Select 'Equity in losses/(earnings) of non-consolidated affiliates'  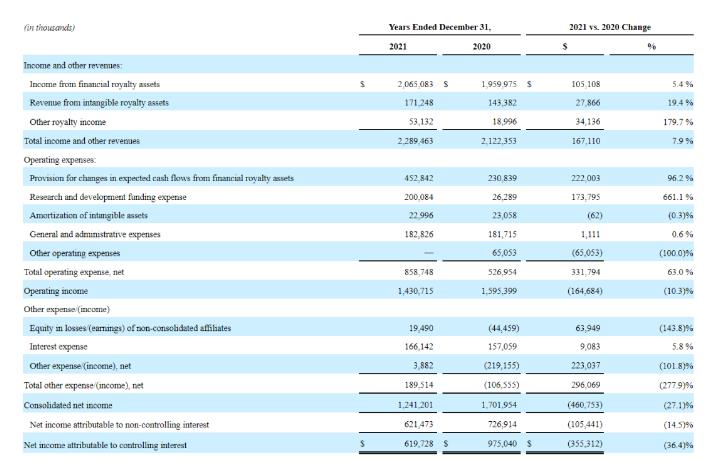coord(131,328)
